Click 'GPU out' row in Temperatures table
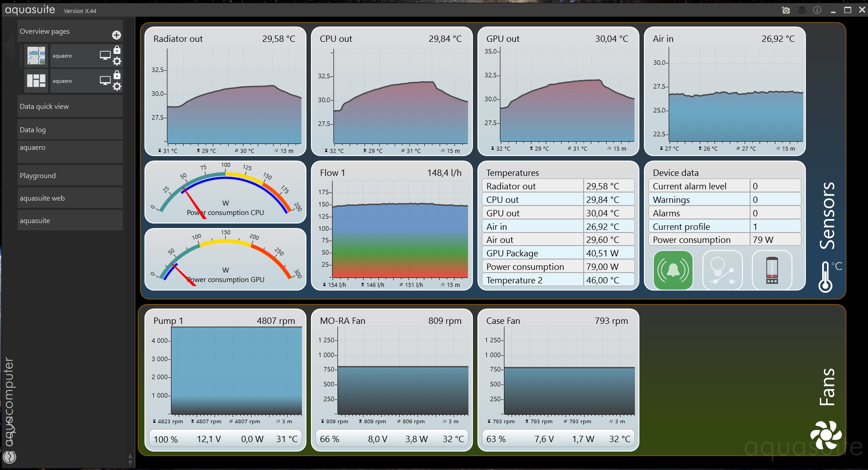Image resolution: width=868 pixels, height=470 pixels. click(558, 213)
